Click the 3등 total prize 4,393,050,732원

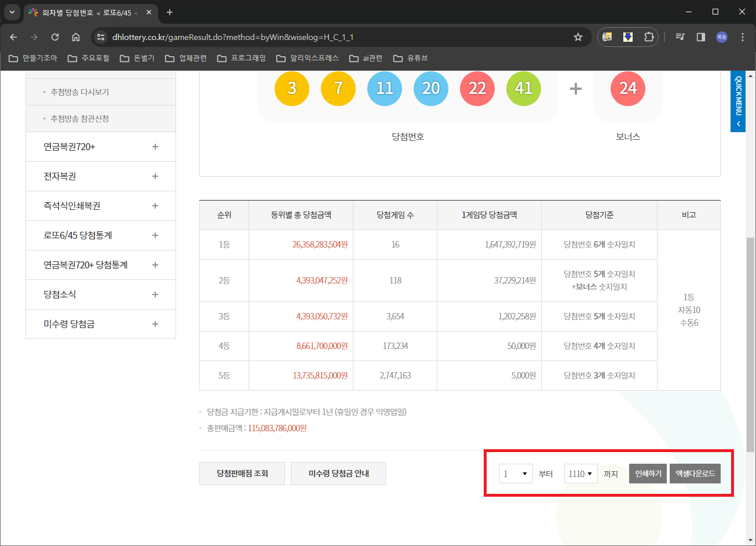point(322,316)
